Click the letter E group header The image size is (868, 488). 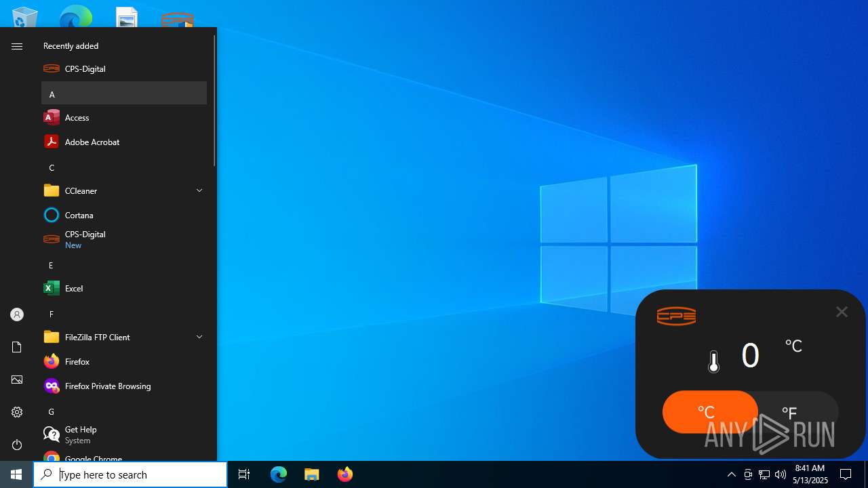coord(124,264)
